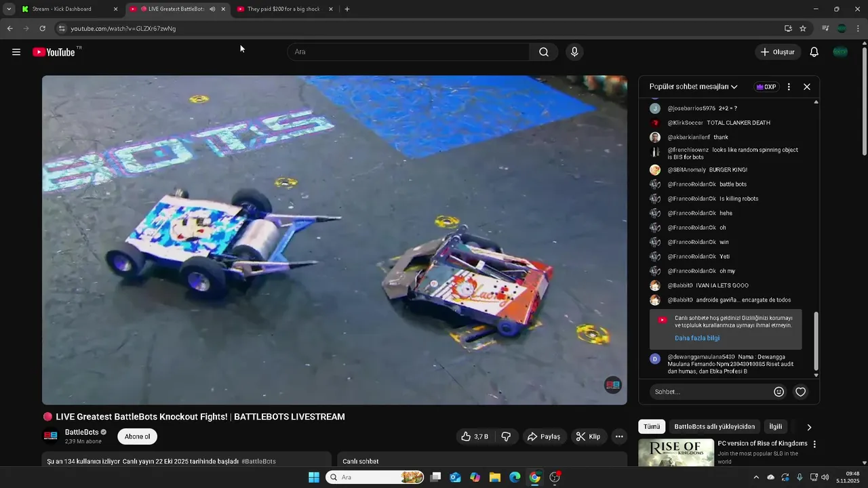Screen dimensions: 868x488
Task: Click PC version of Rise of Kingdoms title
Action: tap(762, 443)
